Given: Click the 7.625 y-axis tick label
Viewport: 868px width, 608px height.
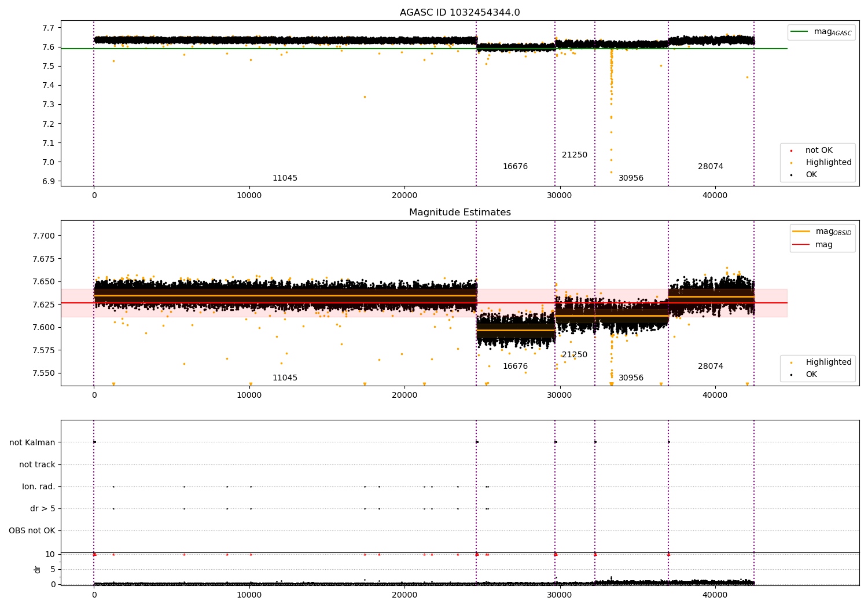Looking at the screenshot, I should point(43,305).
